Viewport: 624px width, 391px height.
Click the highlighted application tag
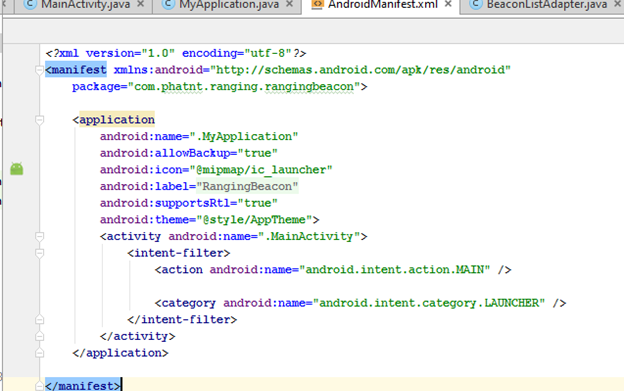tap(117, 120)
